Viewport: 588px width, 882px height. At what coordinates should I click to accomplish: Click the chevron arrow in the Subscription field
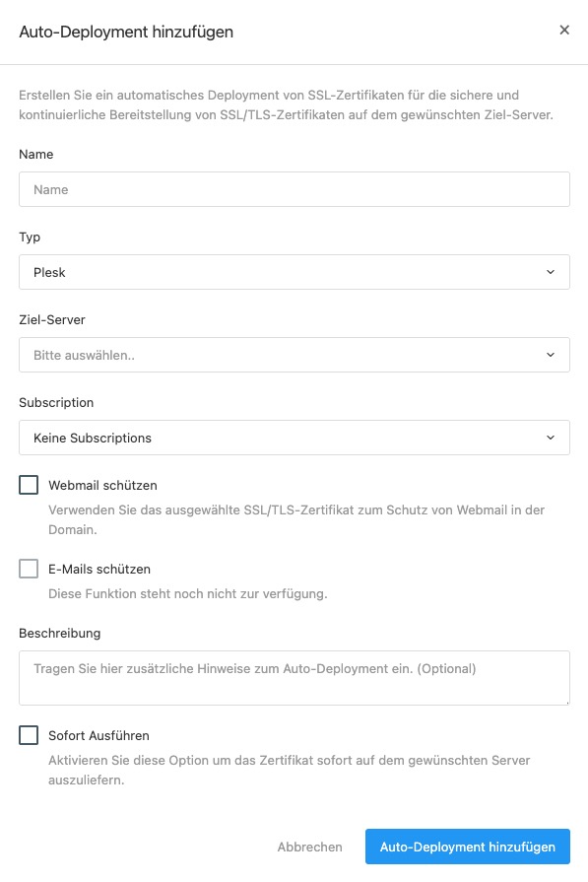pos(551,438)
